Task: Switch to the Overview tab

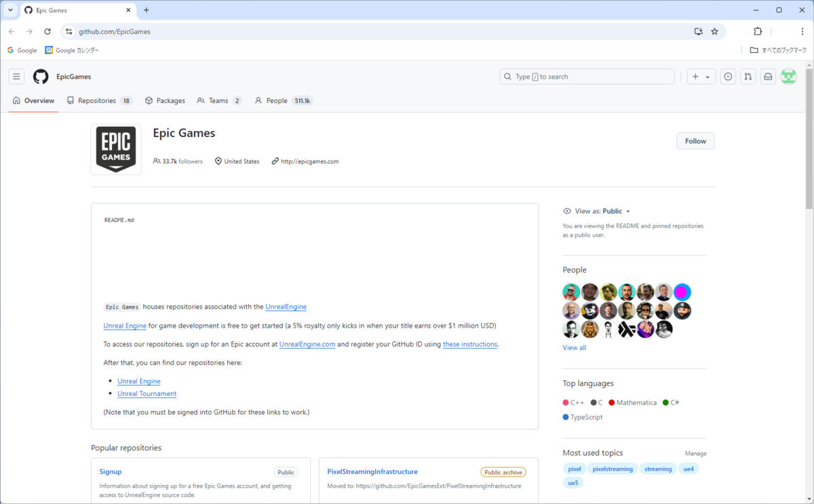Action: 33,100
